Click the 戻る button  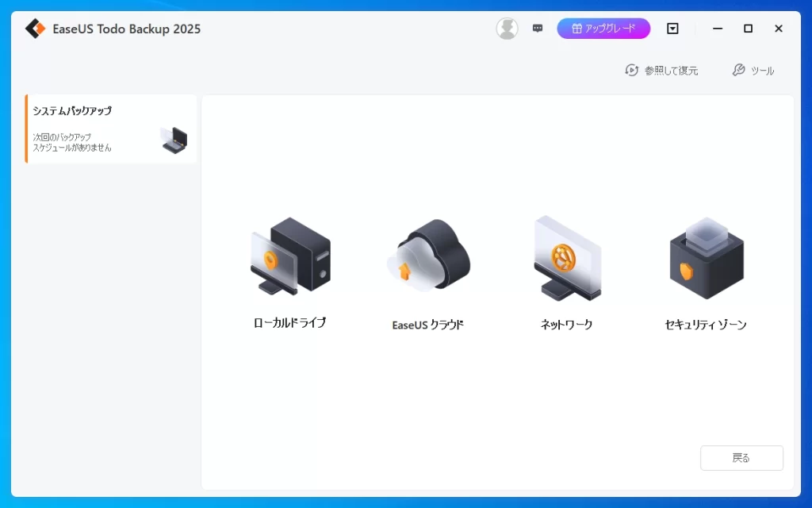click(x=741, y=458)
